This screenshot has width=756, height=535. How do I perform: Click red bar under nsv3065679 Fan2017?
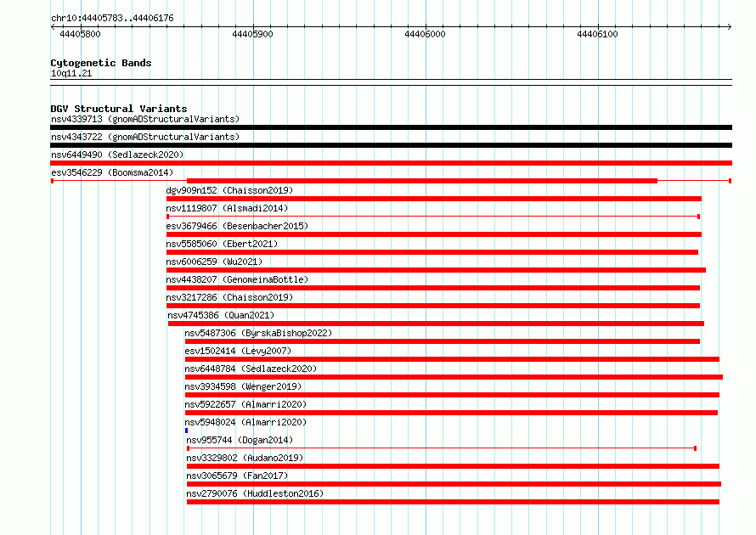tap(454, 484)
